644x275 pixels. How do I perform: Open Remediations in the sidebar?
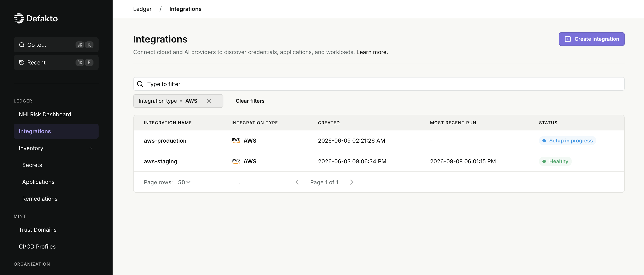pos(40,199)
